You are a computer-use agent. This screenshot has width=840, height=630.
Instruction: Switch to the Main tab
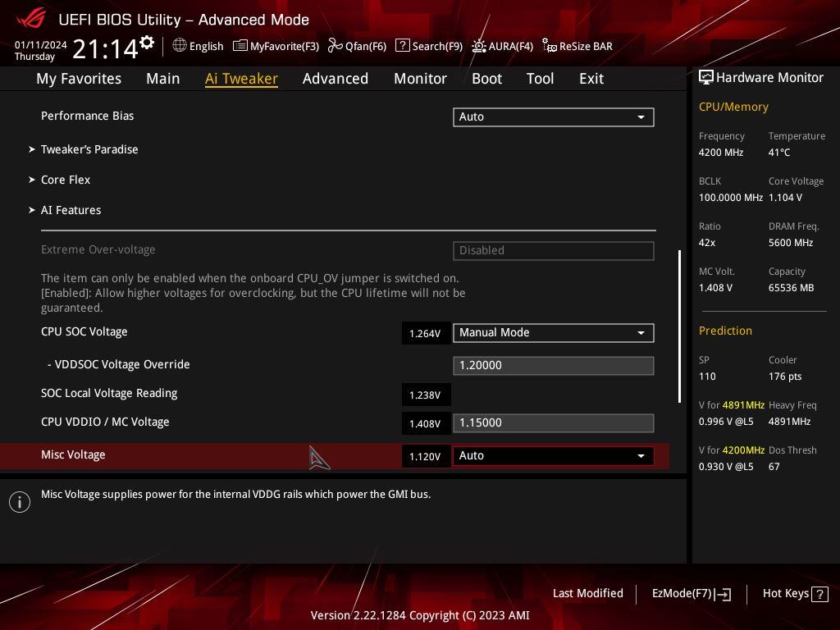click(163, 79)
